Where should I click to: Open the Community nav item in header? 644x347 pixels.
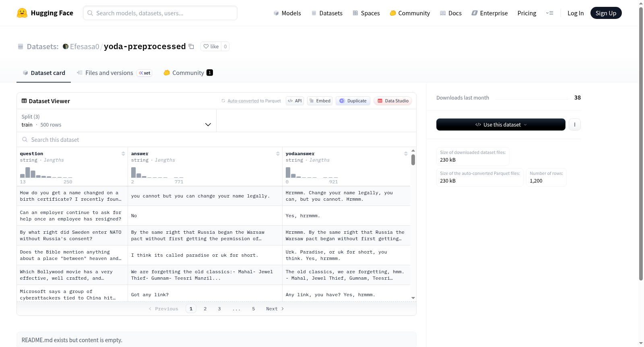tap(410, 13)
